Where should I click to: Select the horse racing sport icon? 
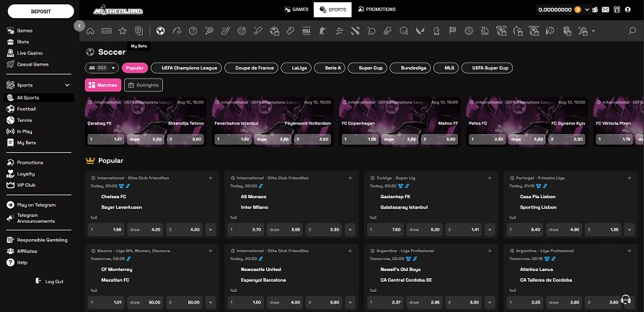(177, 31)
